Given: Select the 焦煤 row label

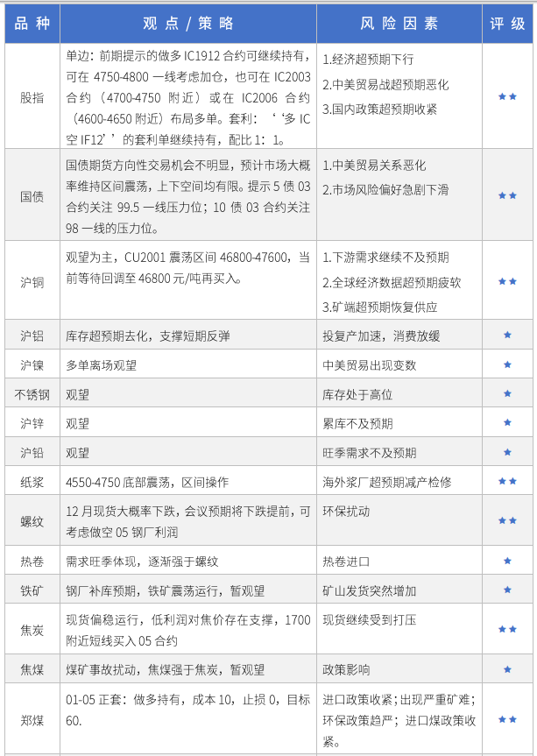Looking at the screenshot, I should click(x=32, y=669).
